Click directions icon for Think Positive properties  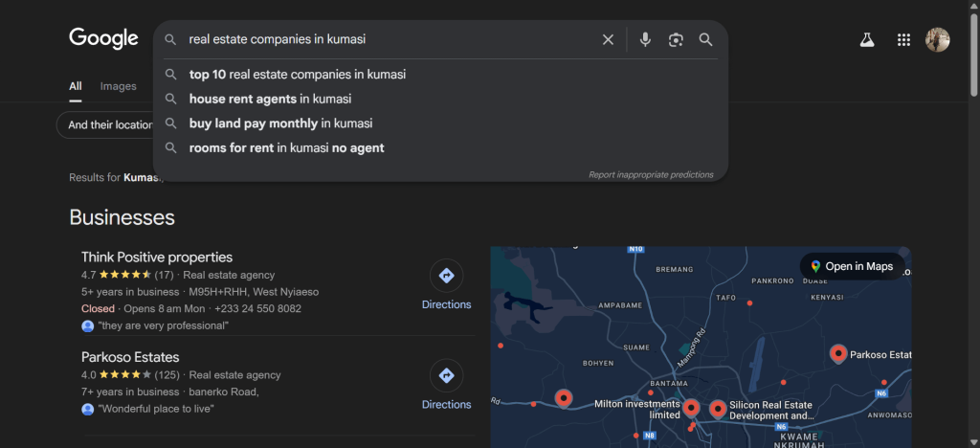click(446, 276)
